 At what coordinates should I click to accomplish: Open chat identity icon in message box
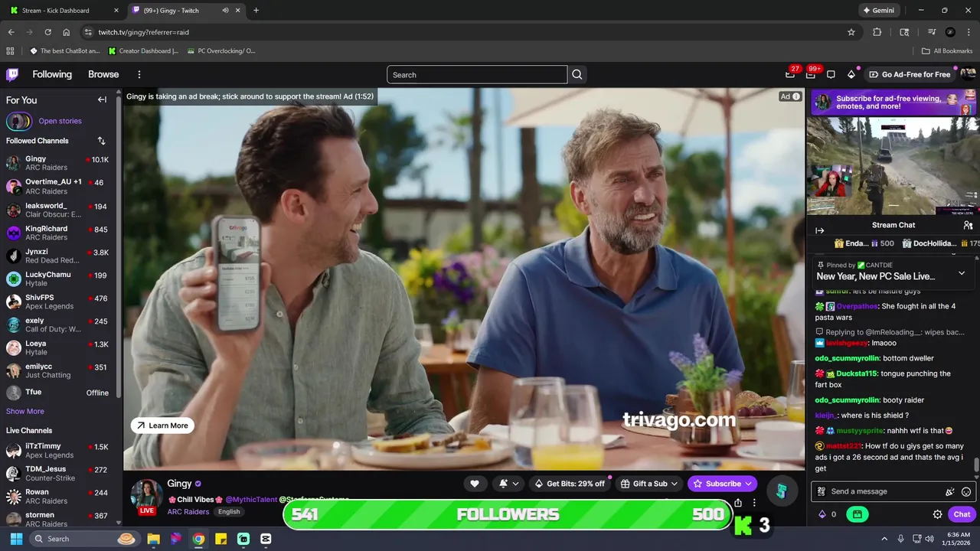[x=821, y=491]
